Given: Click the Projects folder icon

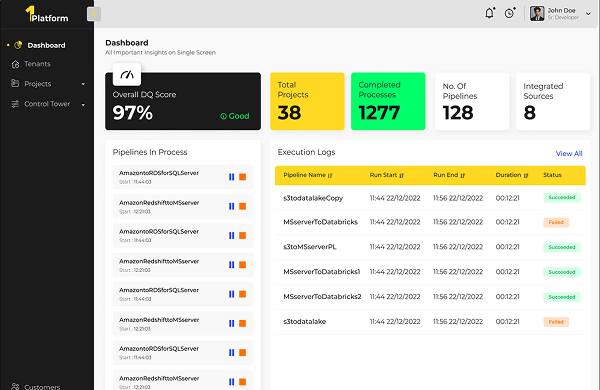Looking at the screenshot, I should pyautogui.click(x=15, y=83).
